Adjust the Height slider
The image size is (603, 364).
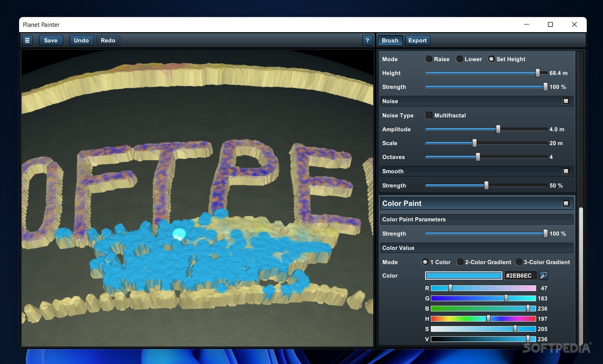point(486,73)
